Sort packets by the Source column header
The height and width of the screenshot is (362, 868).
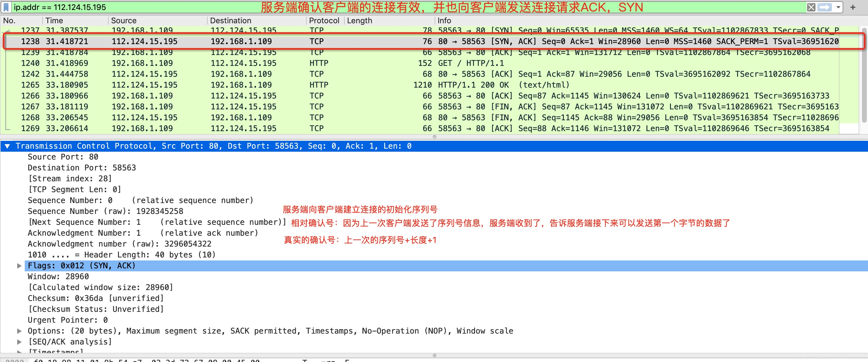click(x=158, y=21)
